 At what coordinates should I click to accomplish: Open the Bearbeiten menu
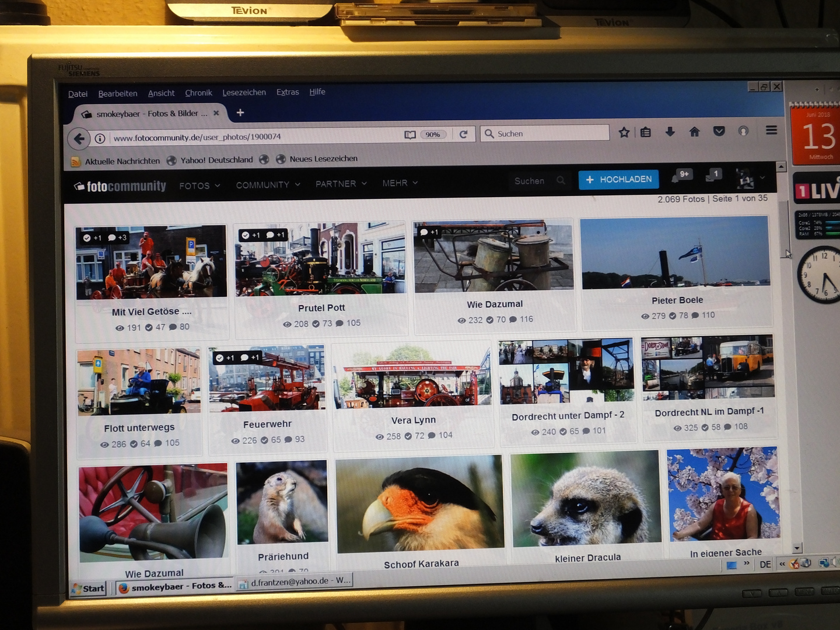[x=118, y=93]
